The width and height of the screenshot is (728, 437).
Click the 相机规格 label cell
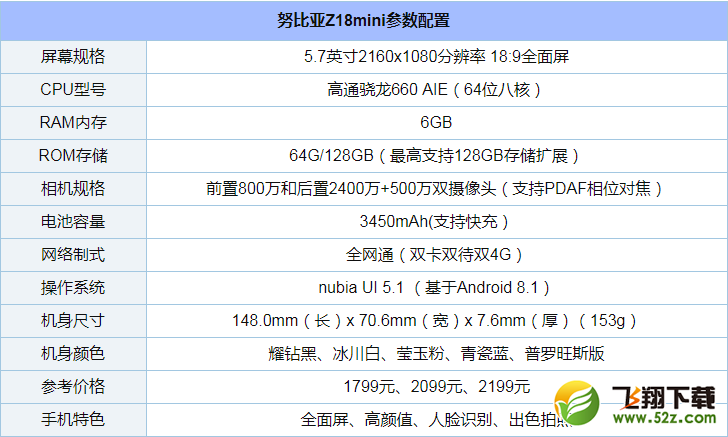point(73,189)
